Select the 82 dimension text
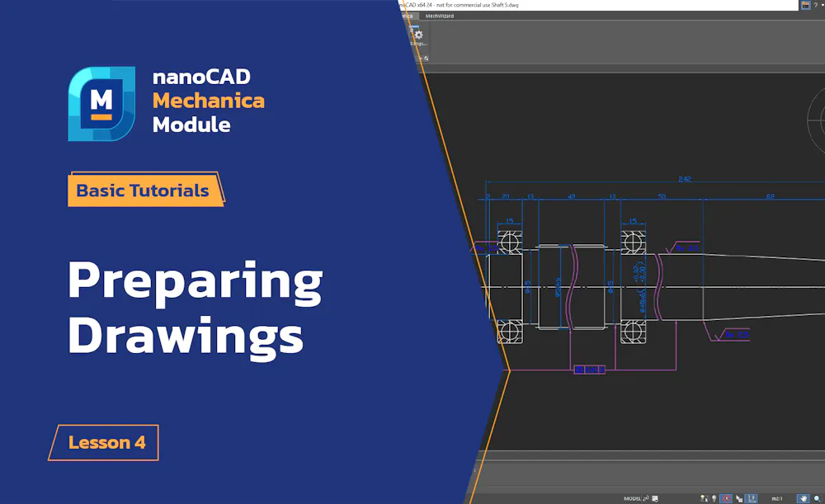Screen dimensions: 825x504 point(771,196)
